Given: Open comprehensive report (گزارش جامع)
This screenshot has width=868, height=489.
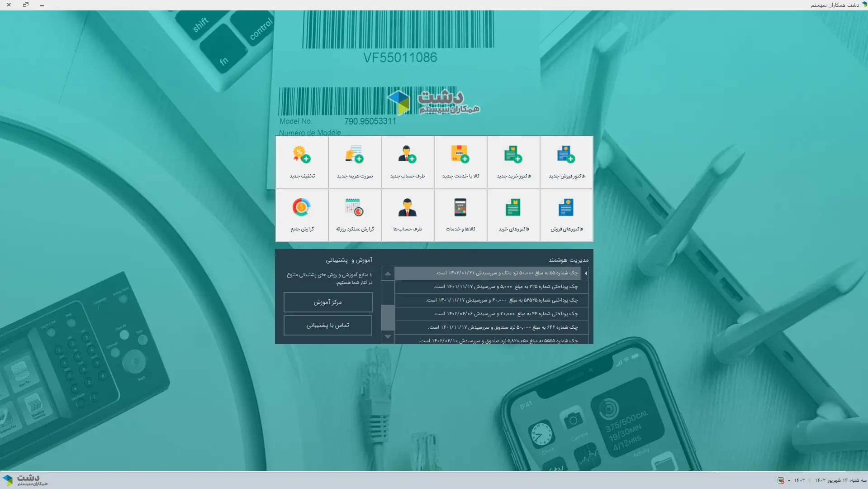Looking at the screenshot, I should click(302, 215).
